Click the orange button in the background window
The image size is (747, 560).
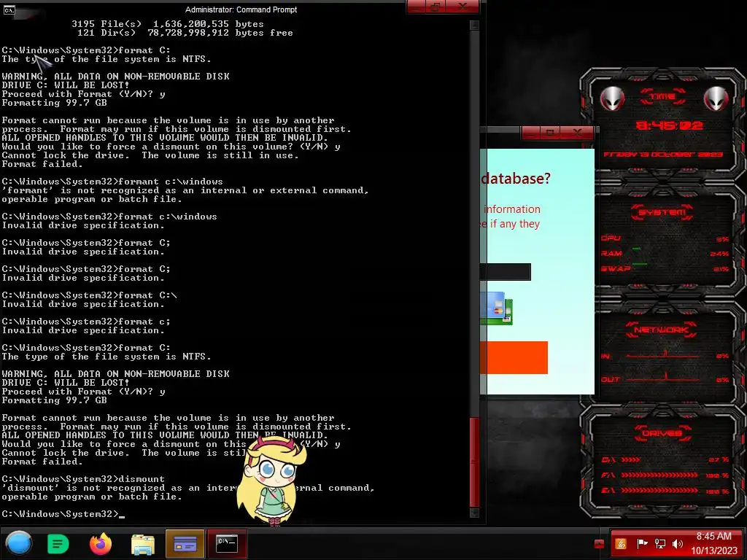click(x=514, y=357)
